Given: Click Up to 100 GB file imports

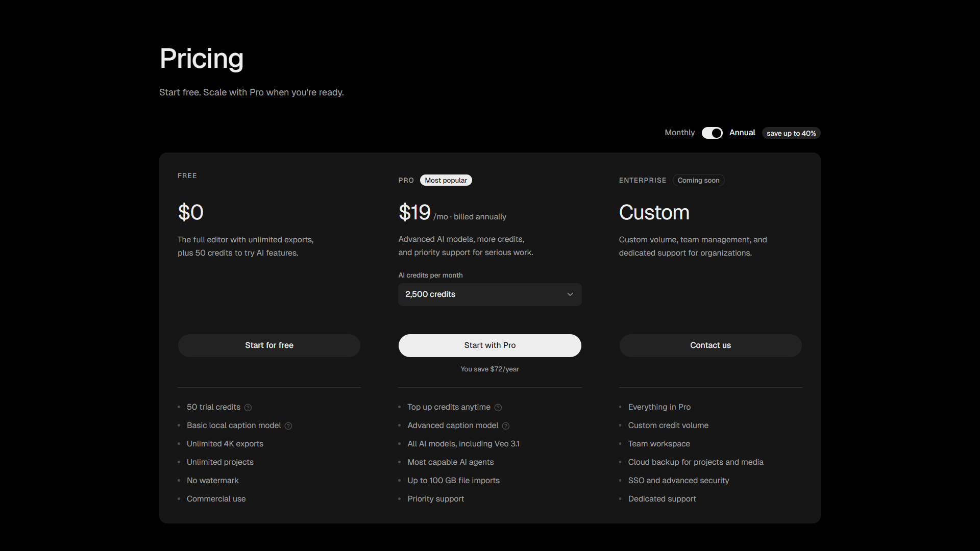Looking at the screenshot, I should click(453, 481).
